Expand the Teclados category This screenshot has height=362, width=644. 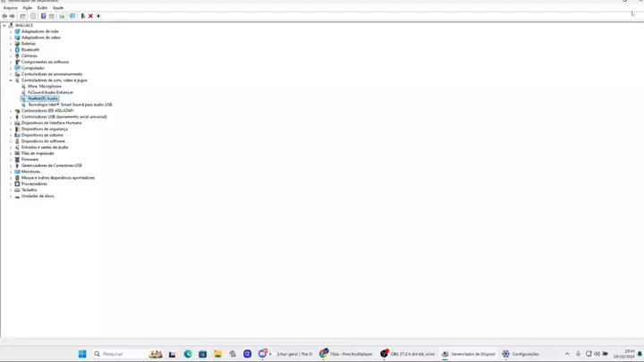[11, 189]
